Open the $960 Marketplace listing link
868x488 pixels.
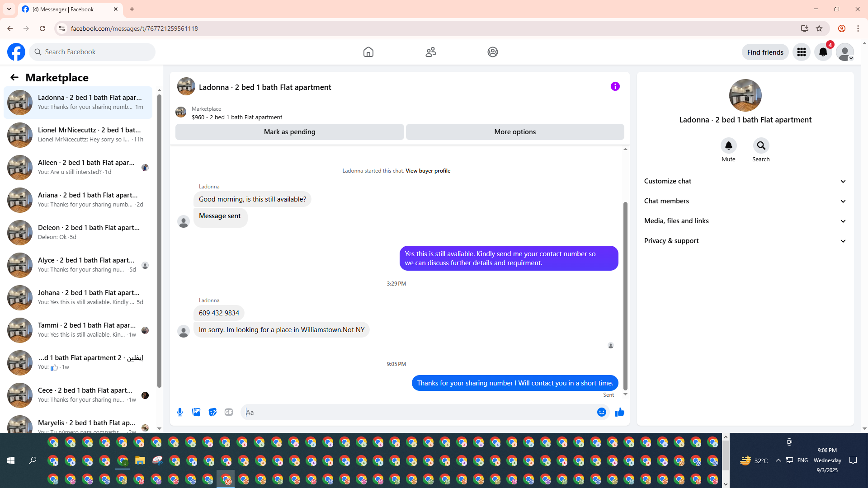pyautogui.click(x=237, y=117)
